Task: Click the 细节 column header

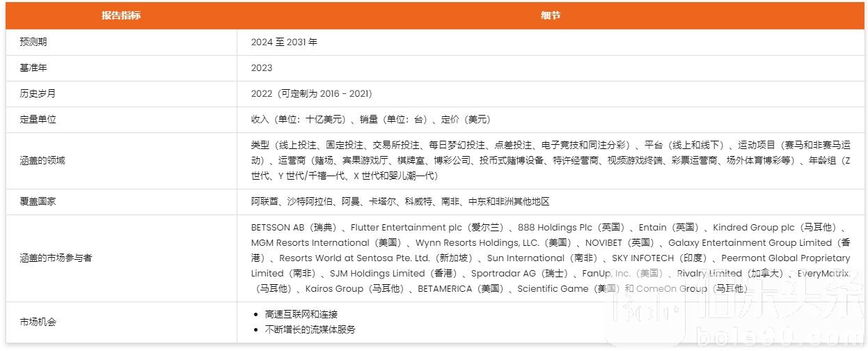Action: [550, 15]
